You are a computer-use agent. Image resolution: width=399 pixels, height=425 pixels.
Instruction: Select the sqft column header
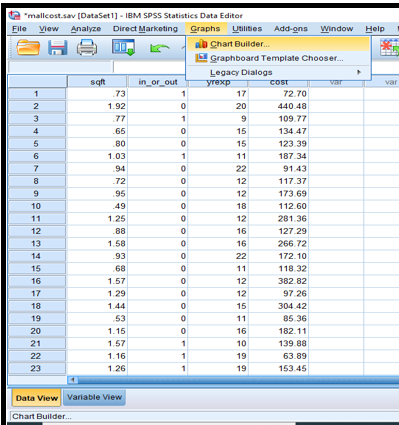(97, 82)
